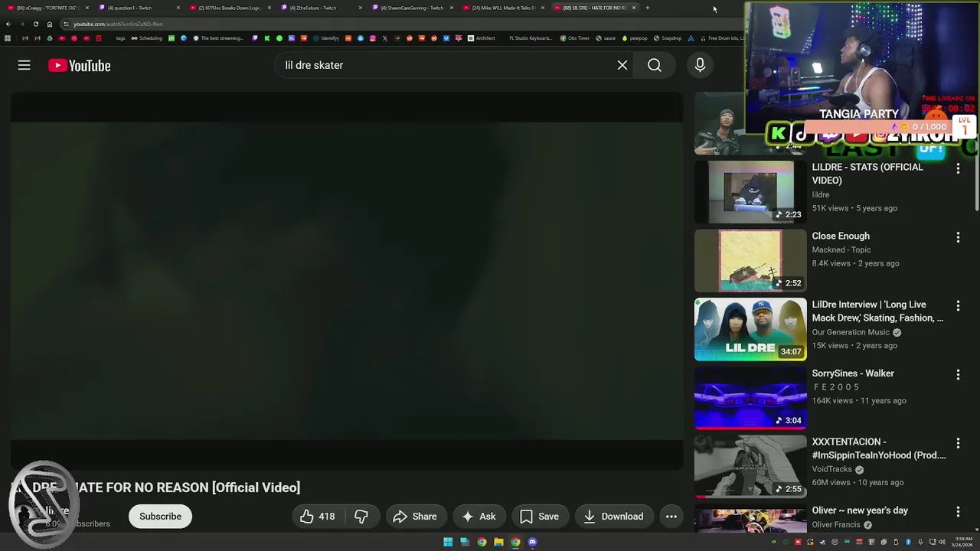The width and height of the screenshot is (980, 551).
Task: Open the Ask AI button
Action: coord(479,517)
